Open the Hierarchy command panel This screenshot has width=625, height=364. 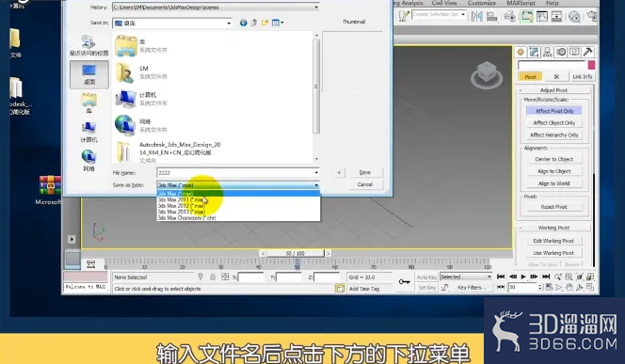[x=548, y=52]
